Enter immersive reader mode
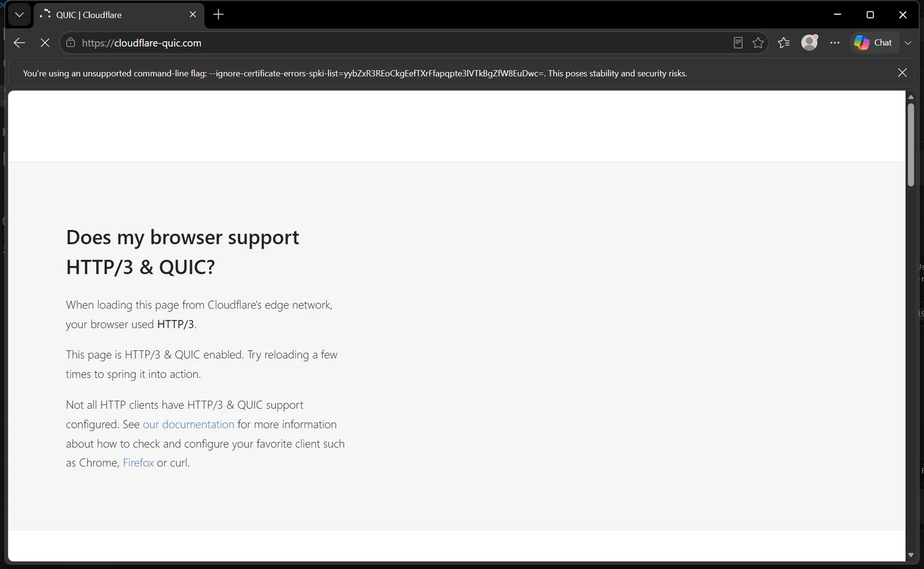924x569 pixels. click(738, 43)
